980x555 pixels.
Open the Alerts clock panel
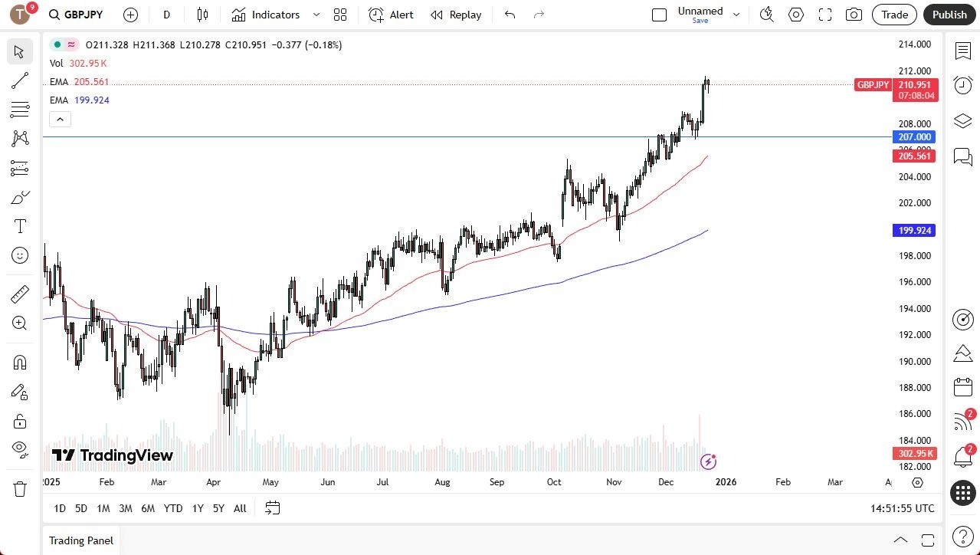tap(963, 85)
